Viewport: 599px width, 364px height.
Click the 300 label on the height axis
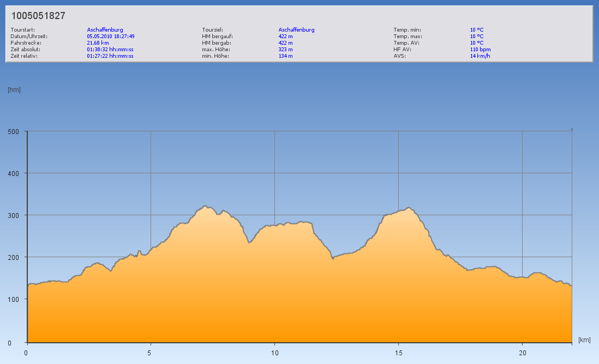point(14,215)
